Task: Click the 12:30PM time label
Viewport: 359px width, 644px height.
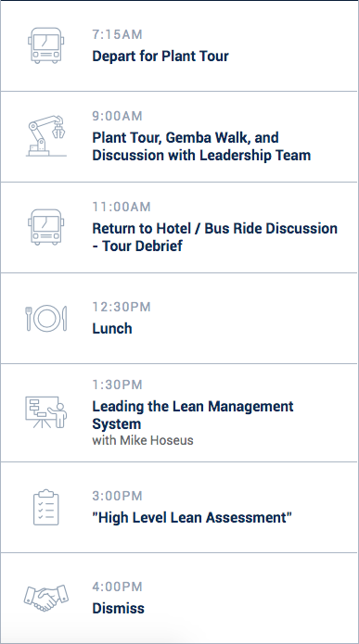Action: click(122, 307)
